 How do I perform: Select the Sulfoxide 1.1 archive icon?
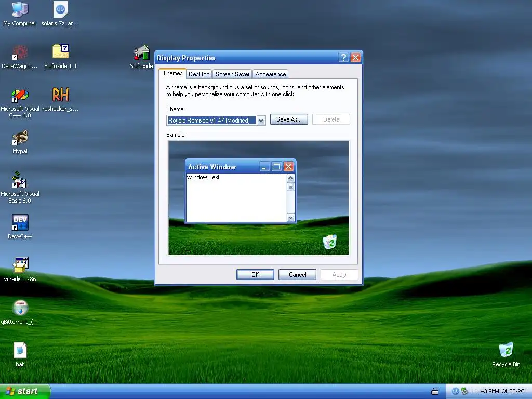click(x=60, y=56)
